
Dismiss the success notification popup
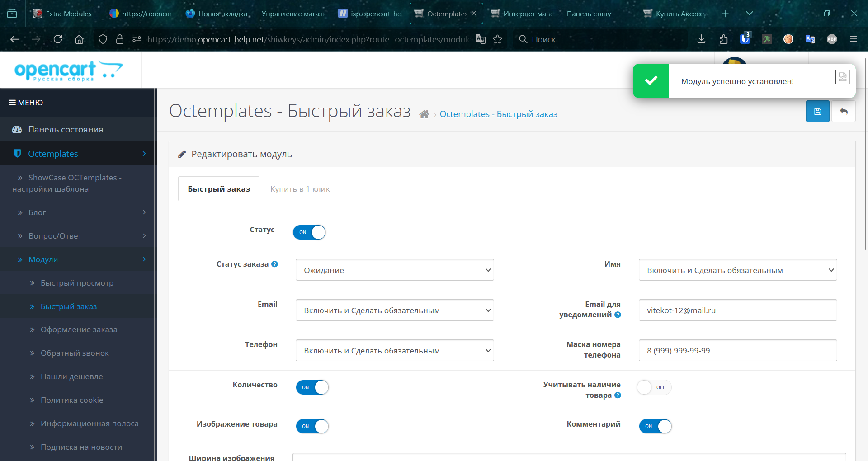point(842,77)
